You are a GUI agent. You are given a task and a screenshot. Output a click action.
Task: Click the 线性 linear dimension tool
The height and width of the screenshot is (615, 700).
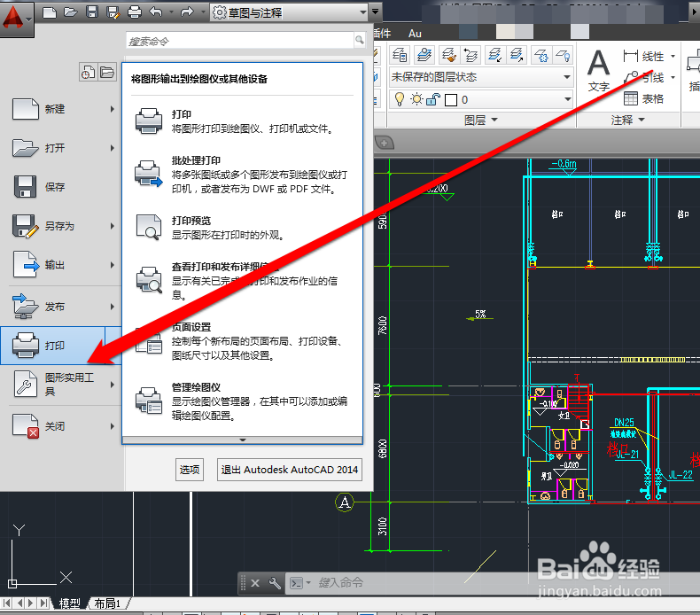pyautogui.click(x=643, y=57)
